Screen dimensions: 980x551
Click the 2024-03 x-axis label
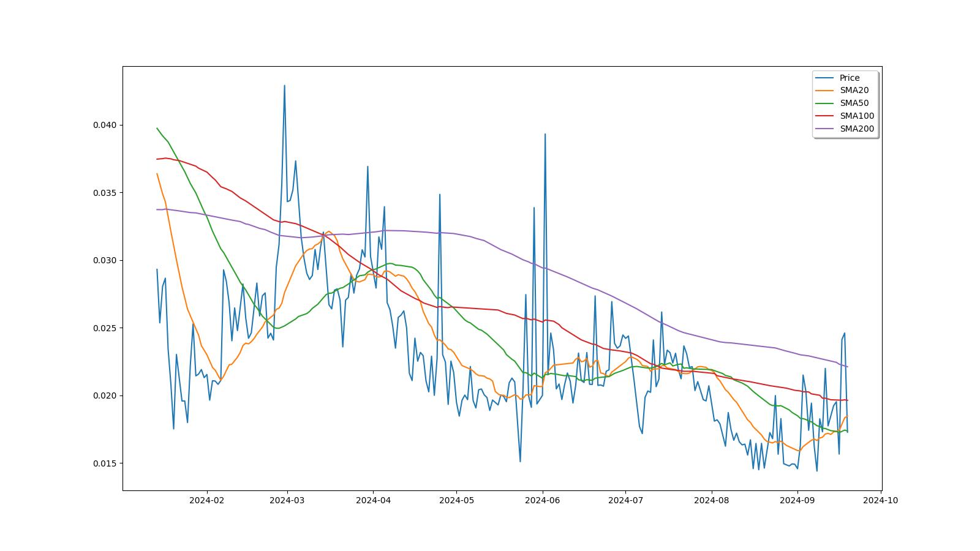pos(287,500)
